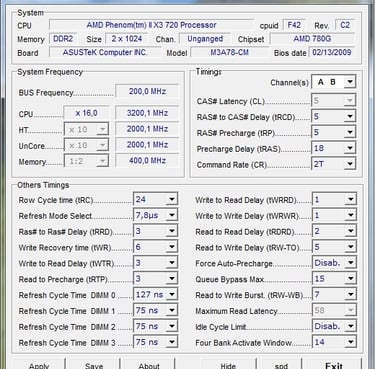Open Read to Precharge (tRTP) dropdown
Viewport: 375px width, 369px height.
point(155,279)
